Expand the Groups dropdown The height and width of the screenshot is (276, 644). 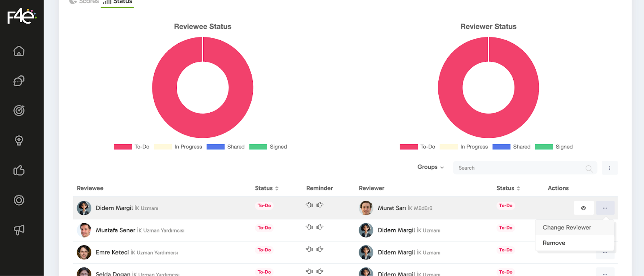(430, 167)
